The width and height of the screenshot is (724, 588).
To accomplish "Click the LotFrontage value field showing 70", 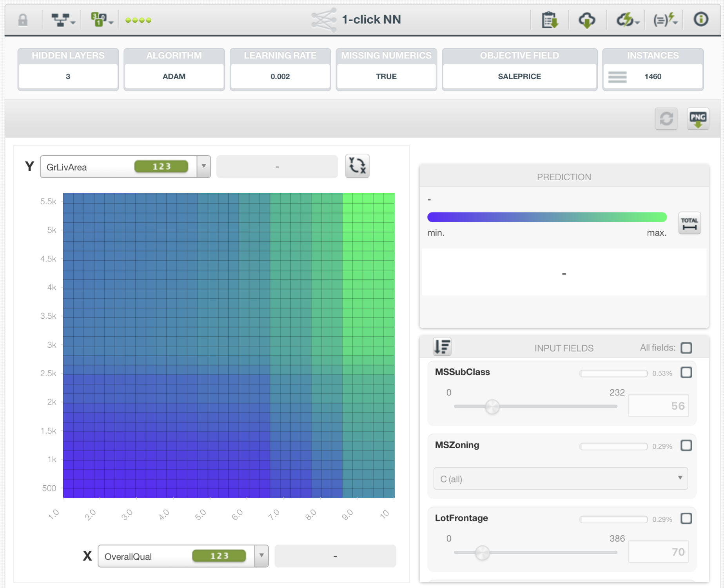I will coord(659,552).
